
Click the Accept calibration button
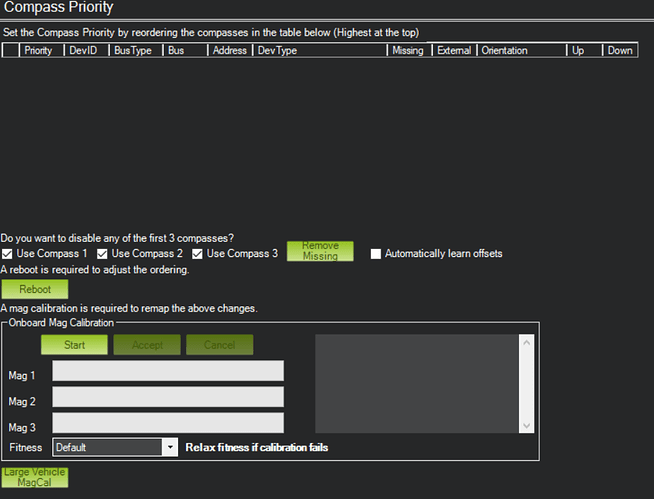[x=147, y=345]
